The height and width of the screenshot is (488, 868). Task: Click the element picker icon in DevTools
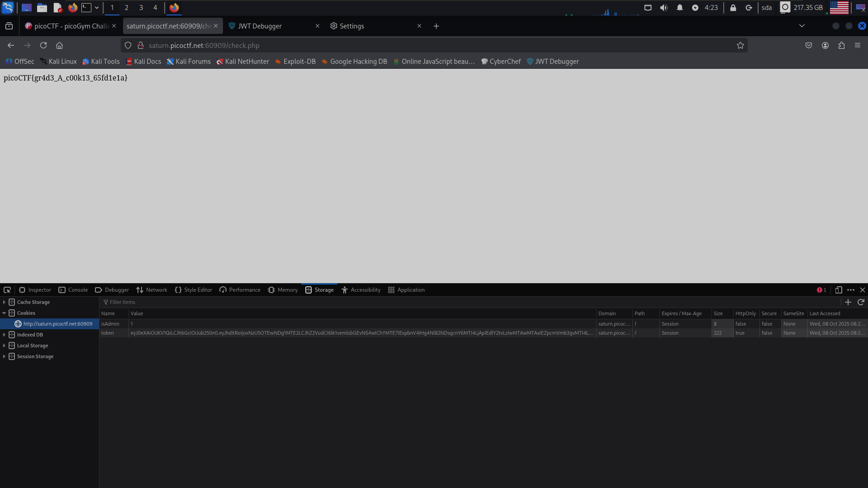click(7, 290)
